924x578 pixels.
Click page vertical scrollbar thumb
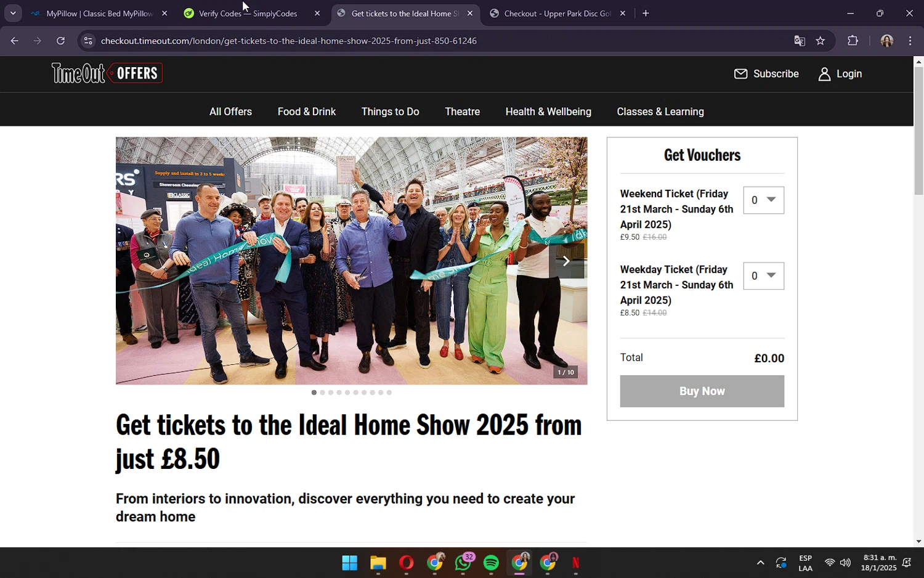pos(918,131)
